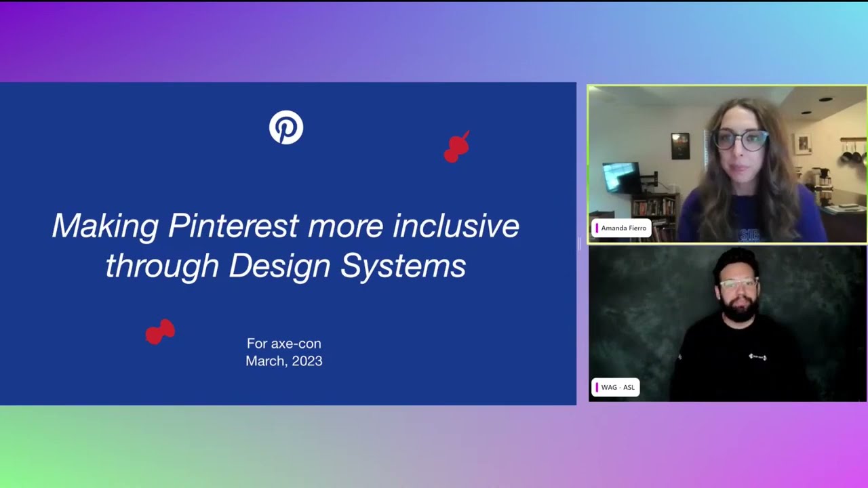Image resolution: width=868 pixels, height=488 pixels.
Task: Click the red pushpin left of 'For axe-con'
Action: coord(161,332)
